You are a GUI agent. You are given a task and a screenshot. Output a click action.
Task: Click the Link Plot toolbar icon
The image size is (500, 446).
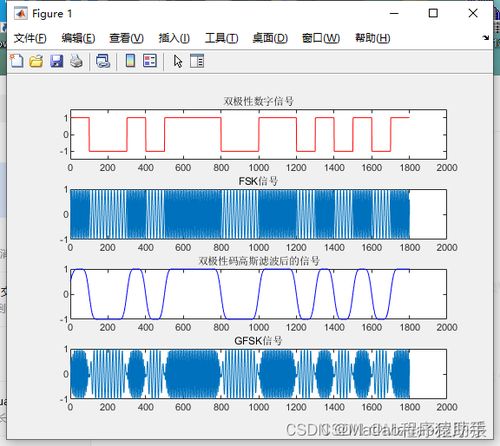(103, 61)
